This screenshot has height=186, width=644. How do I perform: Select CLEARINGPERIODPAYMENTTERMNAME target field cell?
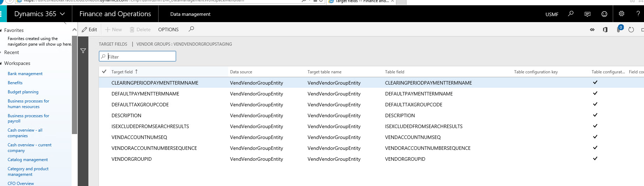coord(155,83)
